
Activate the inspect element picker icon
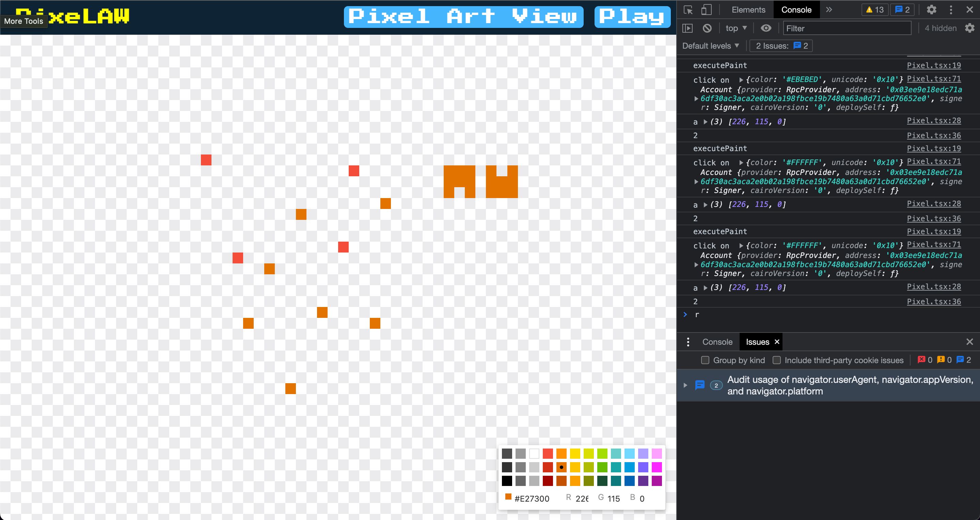[688, 10]
